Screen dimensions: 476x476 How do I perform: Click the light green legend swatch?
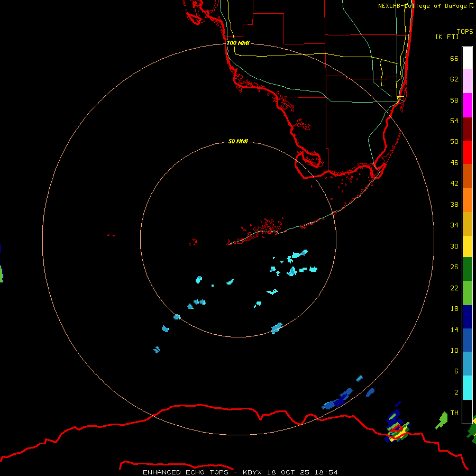467,293
